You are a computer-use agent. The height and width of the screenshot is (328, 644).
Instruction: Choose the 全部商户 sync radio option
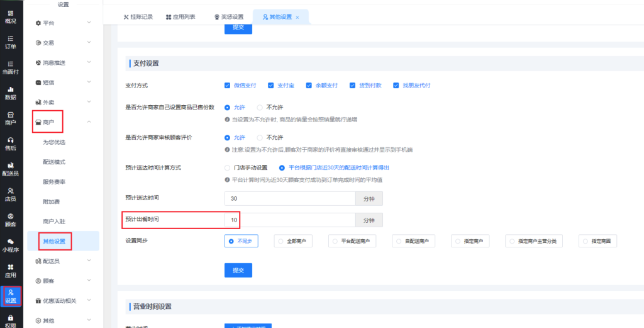[x=279, y=241]
